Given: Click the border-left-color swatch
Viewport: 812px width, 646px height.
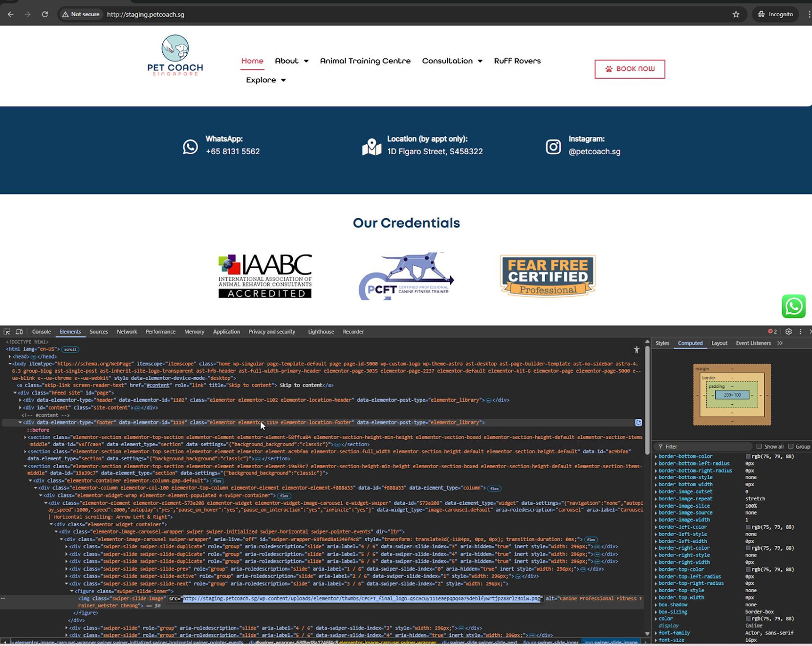Looking at the screenshot, I should point(748,527).
